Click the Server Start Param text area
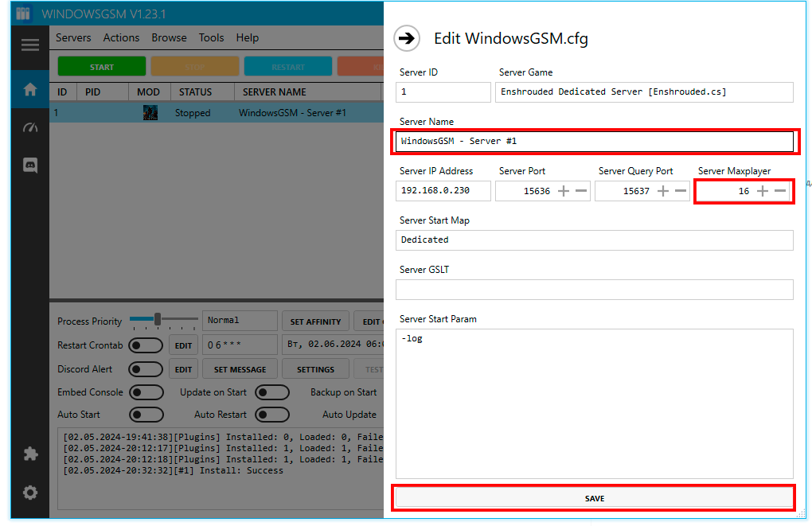 [x=594, y=403]
